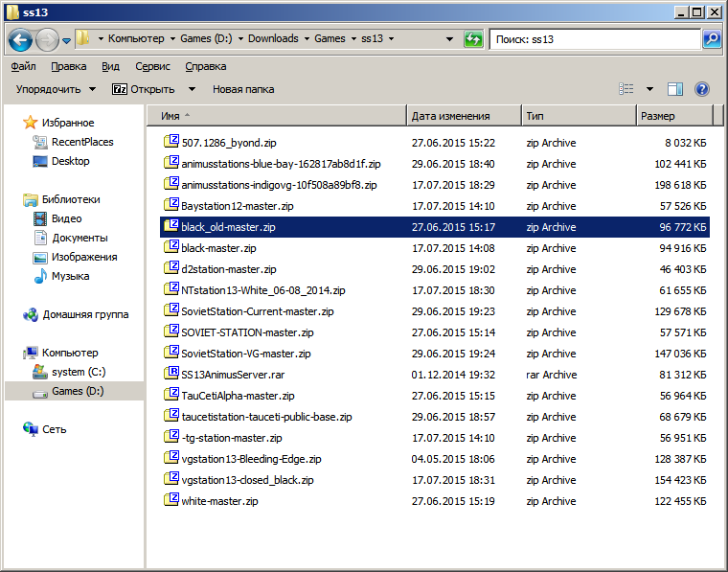This screenshot has width=728, height=572.
Task: Sort by Дата изменения column header
Action: tap(465, 116)
